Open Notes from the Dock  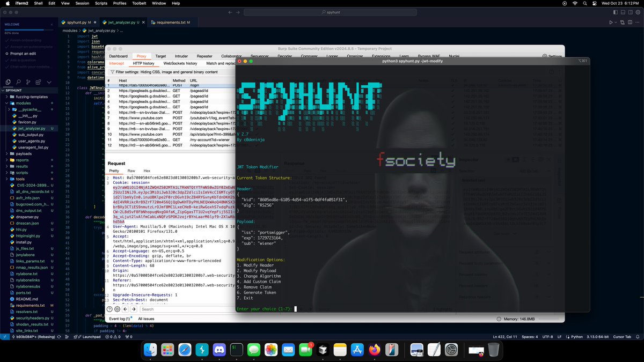[x=340, y=350]
